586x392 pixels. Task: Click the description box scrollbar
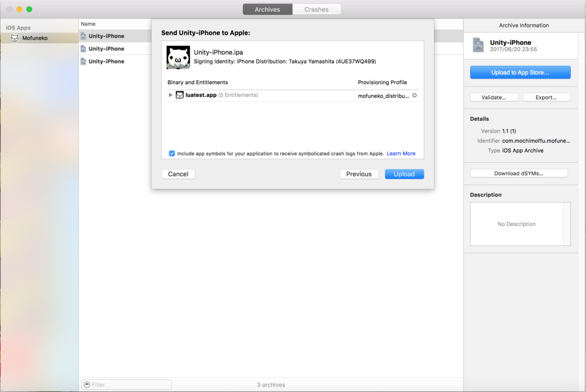(567, 224)
